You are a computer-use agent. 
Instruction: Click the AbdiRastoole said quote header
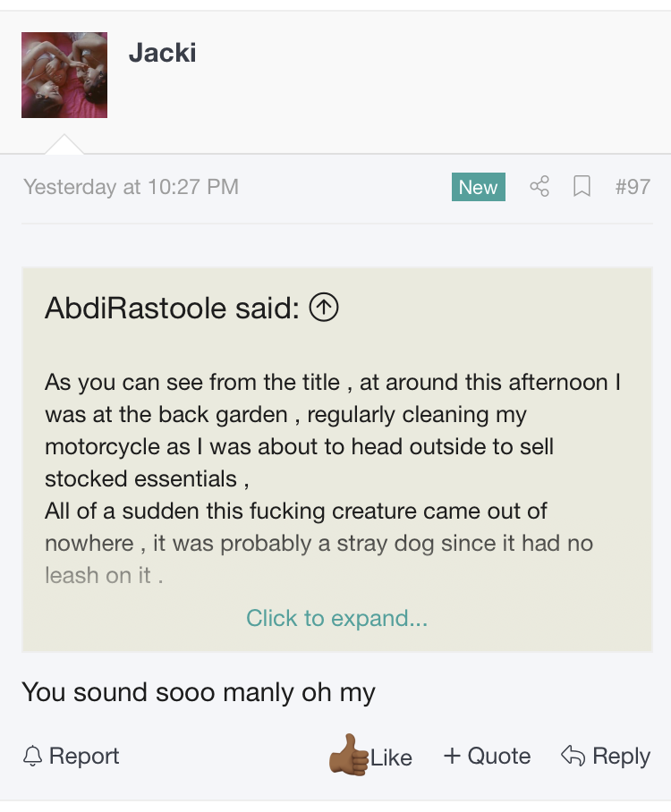click(172, 309)
